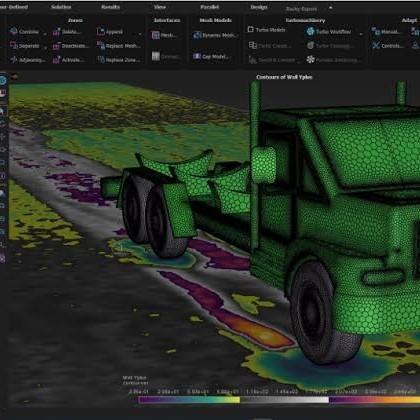The height and width of the screenshot is (420, 420).
Task: Click the Adjacency zones tool
Action: [27, 60]
